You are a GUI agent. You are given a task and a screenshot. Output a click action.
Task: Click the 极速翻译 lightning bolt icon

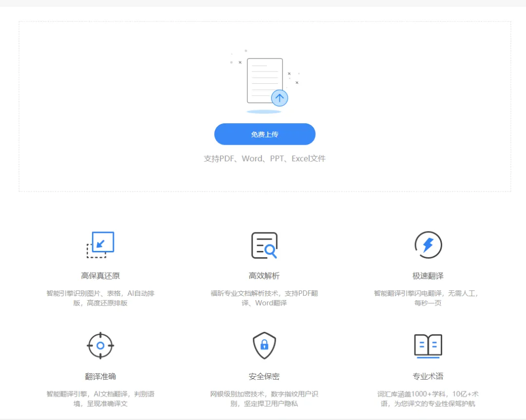(x=428, y=245)
